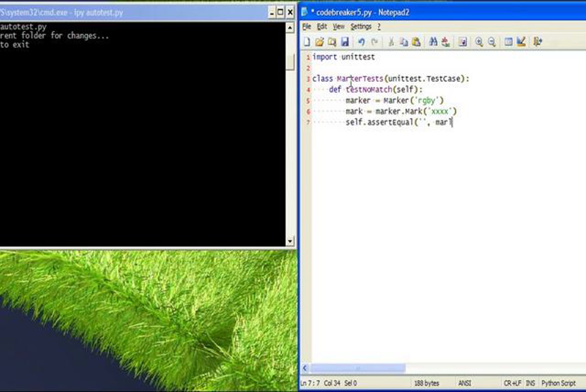Click the cmd window scroll down arrow
Screen dimensions: 586x392
(x=290, y=241)
